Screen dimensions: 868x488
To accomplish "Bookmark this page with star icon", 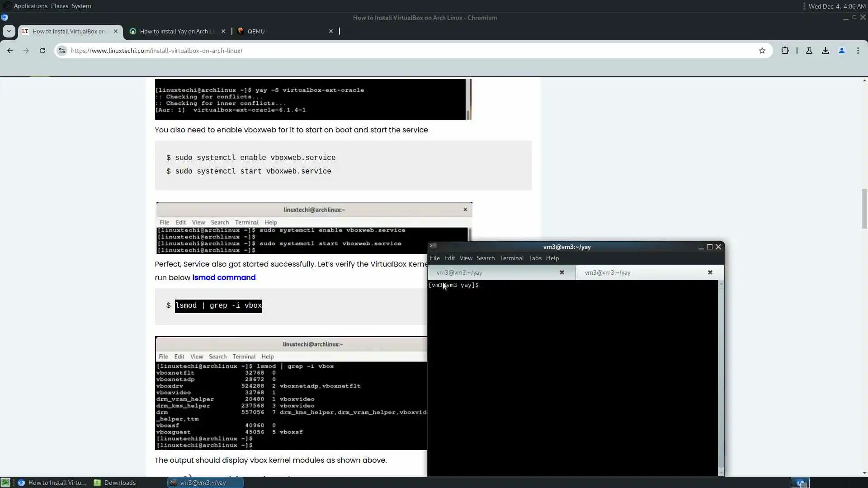I will tap(762, 51).
